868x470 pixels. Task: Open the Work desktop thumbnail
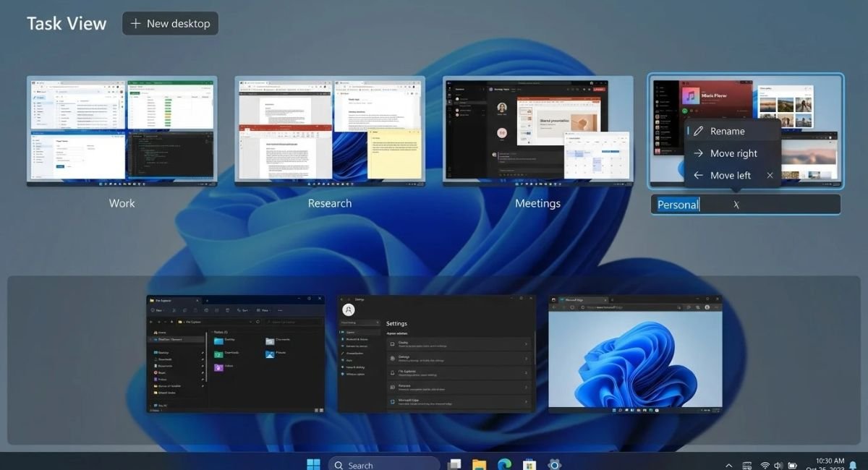point(122,131)
